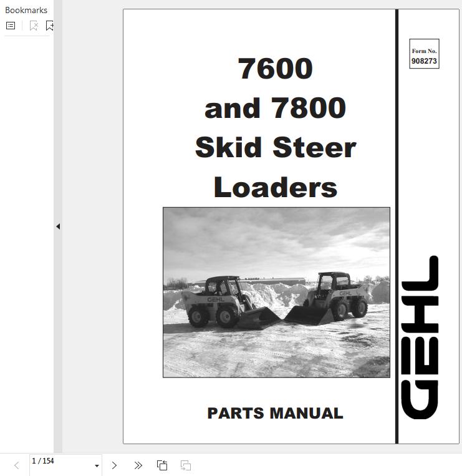
Task: Click the 7600 title text
Action: coord(276,69)
